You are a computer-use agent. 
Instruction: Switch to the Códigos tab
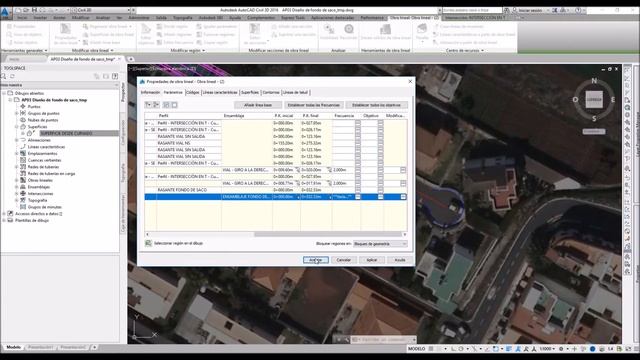pos(193,93)
